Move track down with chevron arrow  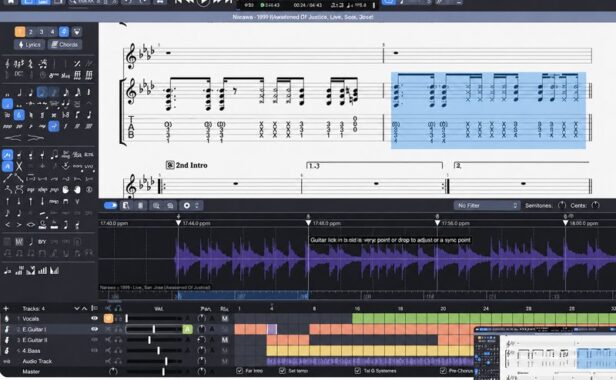(77, 308)
